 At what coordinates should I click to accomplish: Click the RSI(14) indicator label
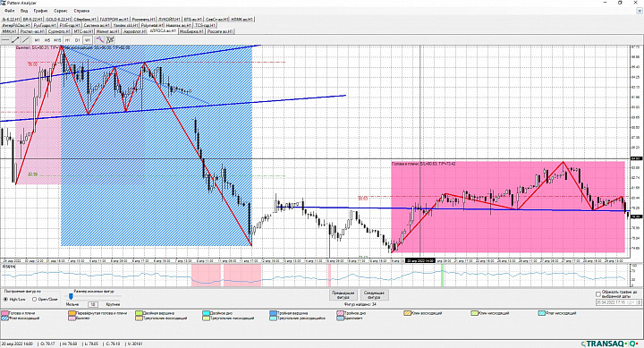pyautogui.click(x=9, y=267)
